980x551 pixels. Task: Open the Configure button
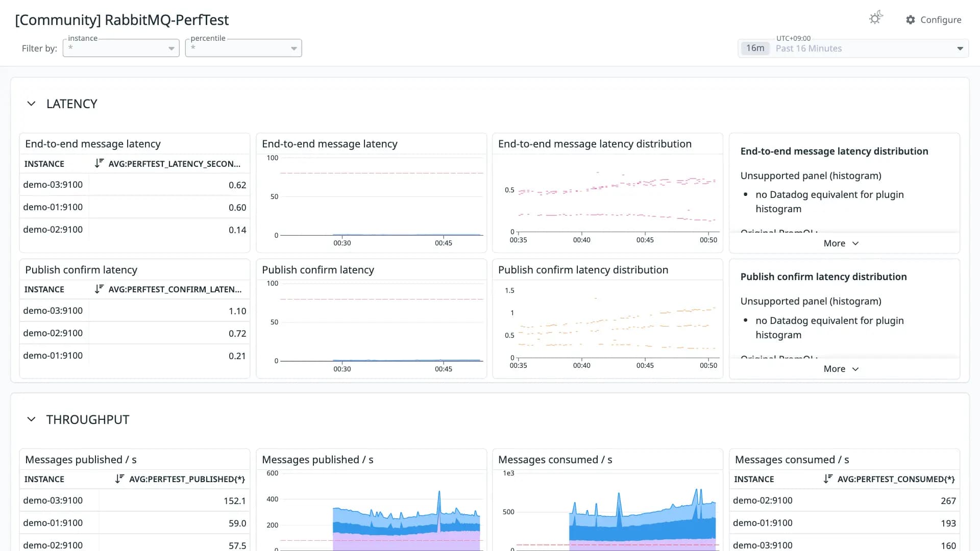coord(934,20)
